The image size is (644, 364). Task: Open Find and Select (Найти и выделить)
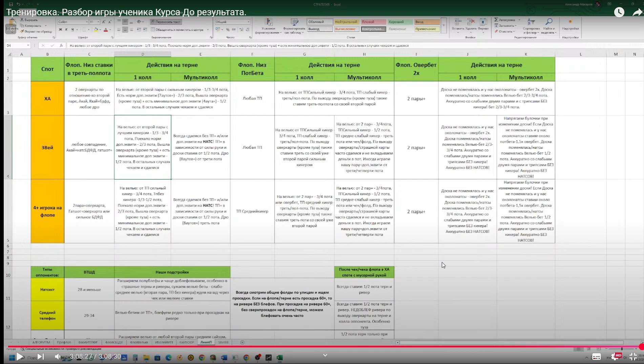[x=549, y=26]
